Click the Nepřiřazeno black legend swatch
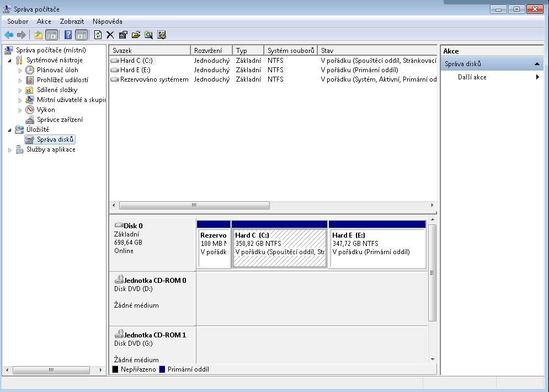This screenshot has width=549, height=392. [x=115, y=369]
